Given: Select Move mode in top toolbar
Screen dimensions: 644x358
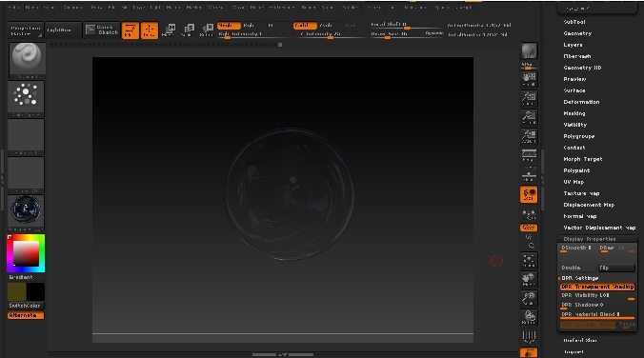Looking at the screenshot, I should pyautogui.click(x=169, y=30).
